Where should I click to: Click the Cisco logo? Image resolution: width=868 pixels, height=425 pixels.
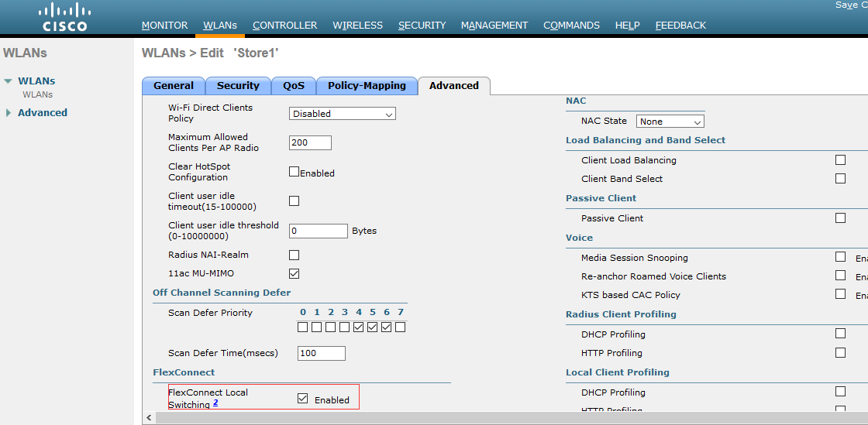(65, 16)
